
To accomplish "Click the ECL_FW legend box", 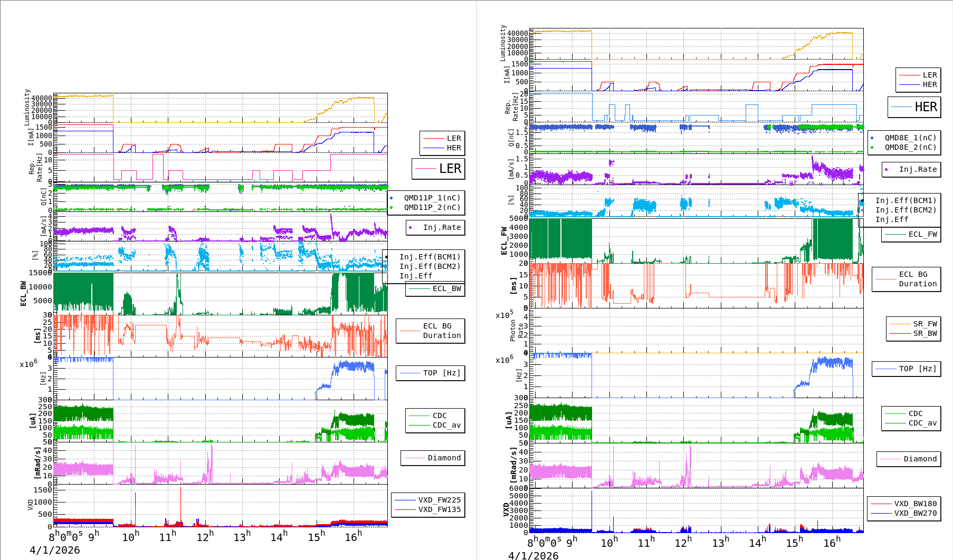I will pos(911,235).
